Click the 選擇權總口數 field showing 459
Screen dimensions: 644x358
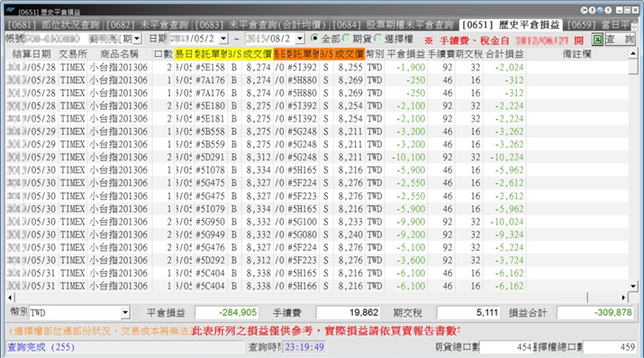tap(610, 347)
